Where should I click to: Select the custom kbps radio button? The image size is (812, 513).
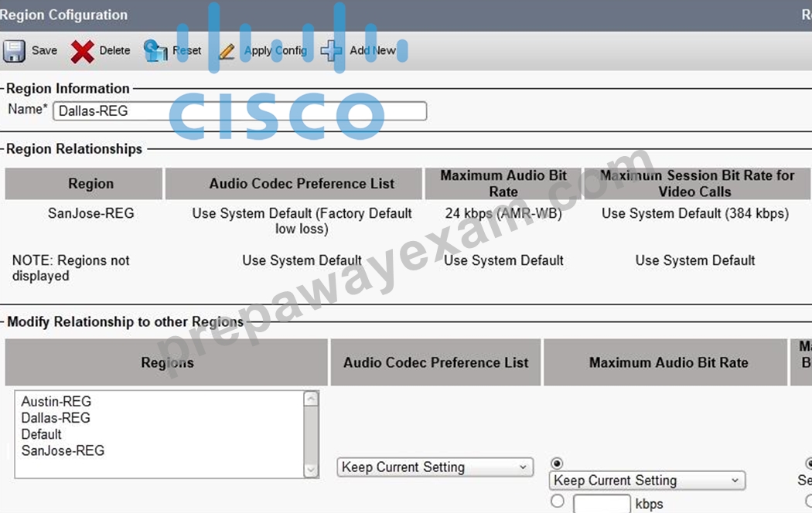558,501
